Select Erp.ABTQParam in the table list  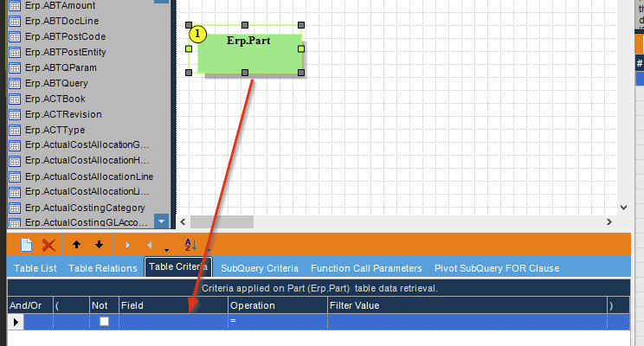(x=61, y=67)
